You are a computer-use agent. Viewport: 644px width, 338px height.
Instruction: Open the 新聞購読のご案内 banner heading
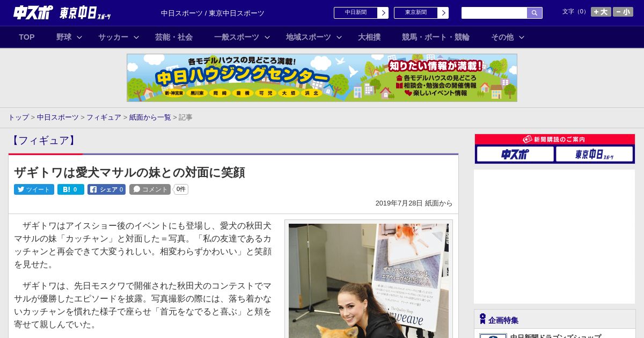coord(555,139)
